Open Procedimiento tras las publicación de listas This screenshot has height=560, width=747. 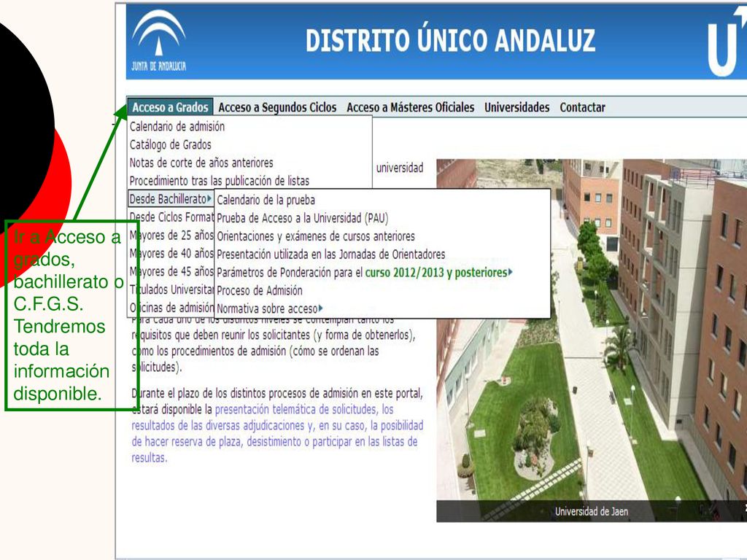(219, 181)
